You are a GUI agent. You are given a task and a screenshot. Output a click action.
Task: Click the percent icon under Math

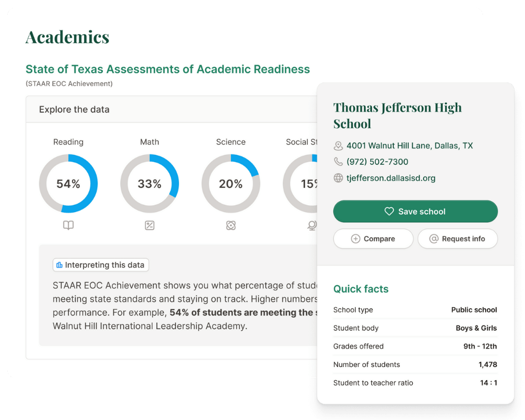(150, 225)
